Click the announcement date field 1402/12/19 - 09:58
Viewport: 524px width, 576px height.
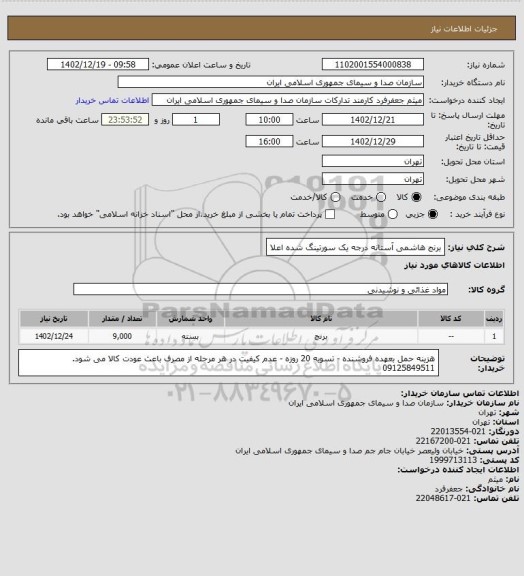point(98,64)
